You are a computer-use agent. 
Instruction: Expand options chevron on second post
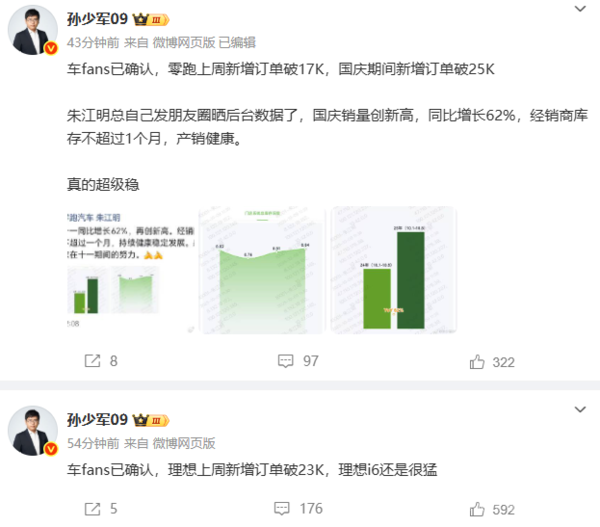[580, 409]
